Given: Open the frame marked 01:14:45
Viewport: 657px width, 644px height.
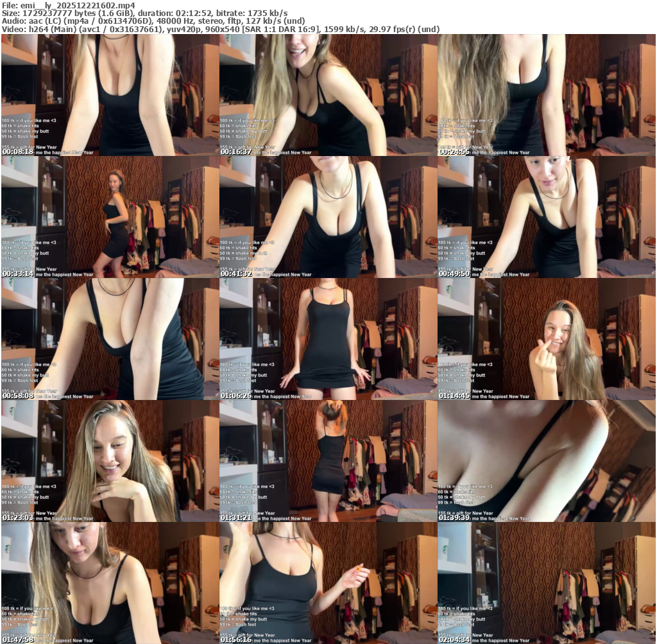Looking at the screenshot, I should (x=546, y=339).
